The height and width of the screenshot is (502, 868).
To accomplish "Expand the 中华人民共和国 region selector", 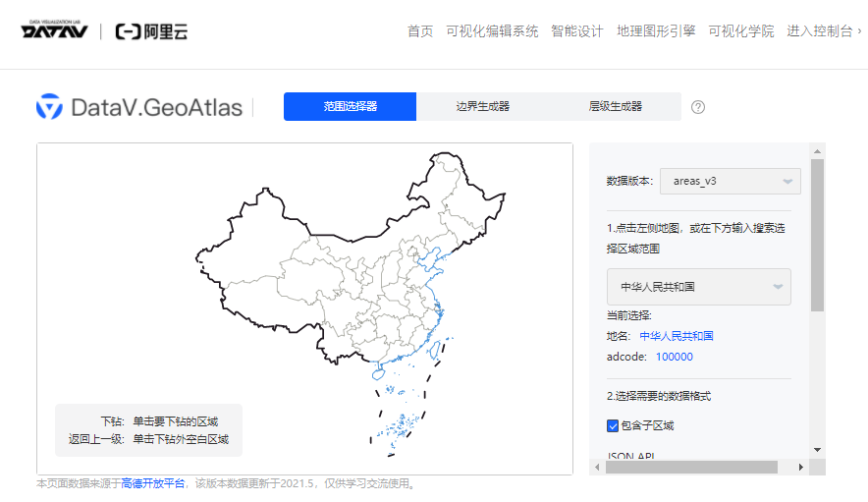I will pyautogui.click(x=698, y=287).
